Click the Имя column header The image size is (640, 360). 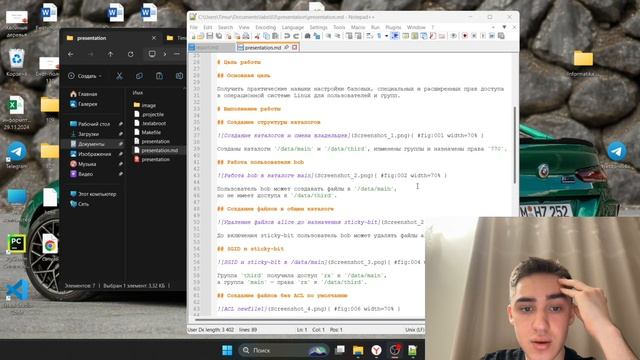[138, 93]
